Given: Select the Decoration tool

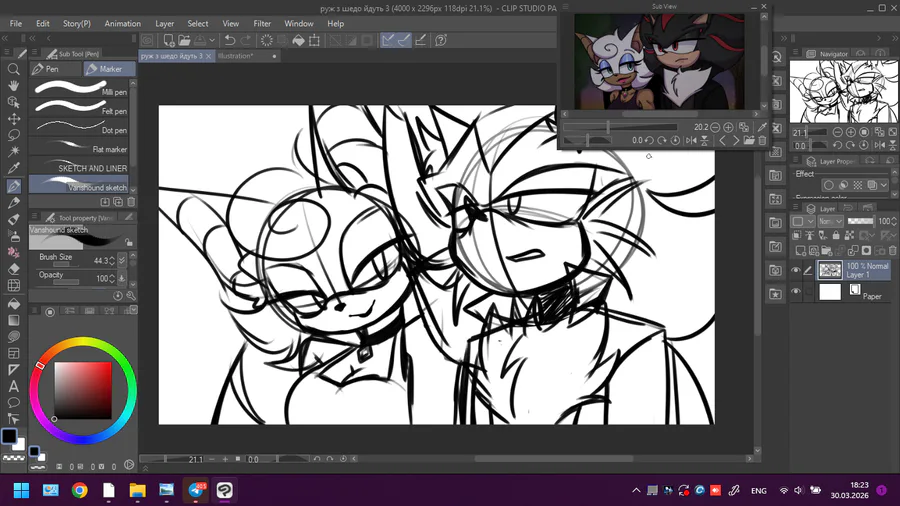Looking at the screenshot, I should [x=14, y=252].
